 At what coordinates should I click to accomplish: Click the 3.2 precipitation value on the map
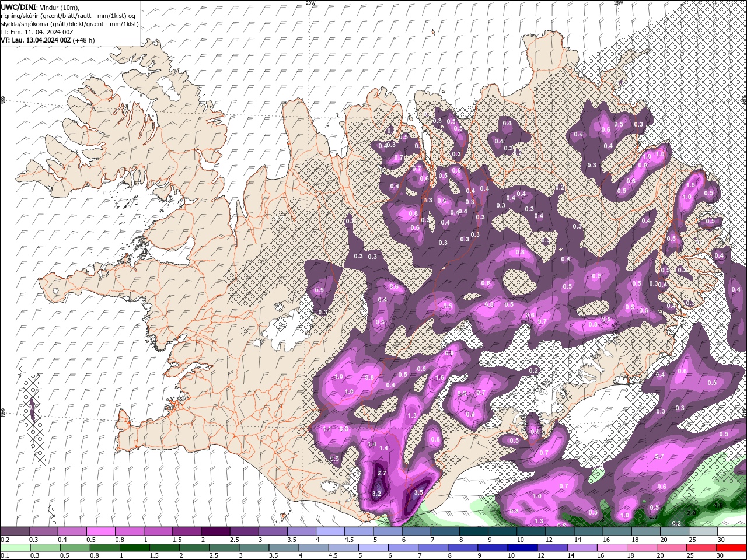point(376,494)
